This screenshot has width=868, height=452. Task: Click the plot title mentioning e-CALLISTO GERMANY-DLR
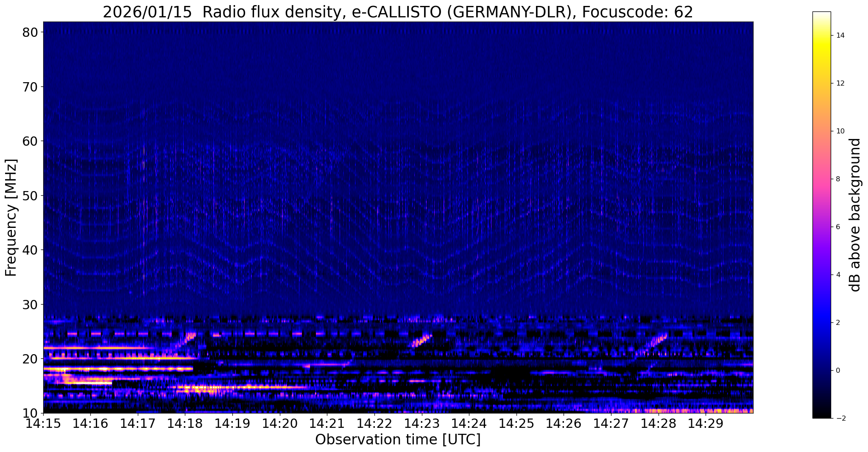pyautogui.click(x=398, y=11)
